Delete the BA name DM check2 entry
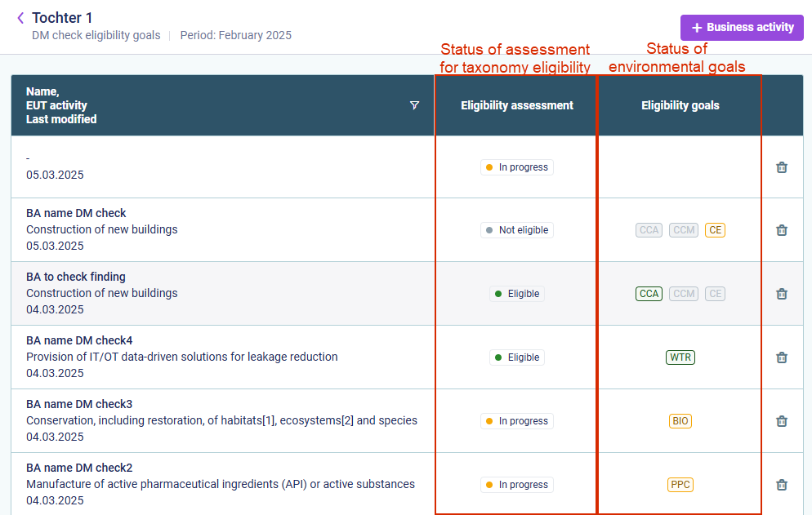Viewport: 812px width, 515px height. (x=782, y=485)
